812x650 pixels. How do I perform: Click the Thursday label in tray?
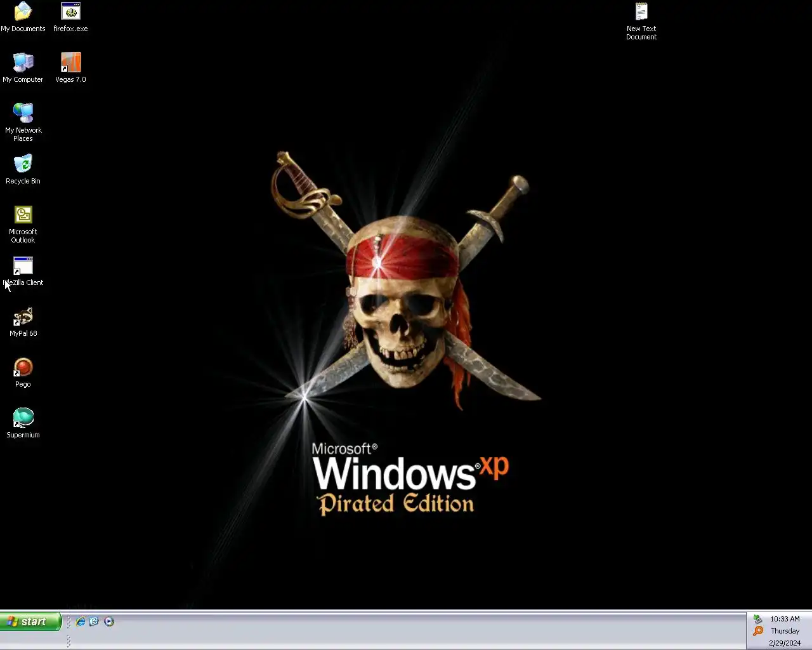(785, 631)
